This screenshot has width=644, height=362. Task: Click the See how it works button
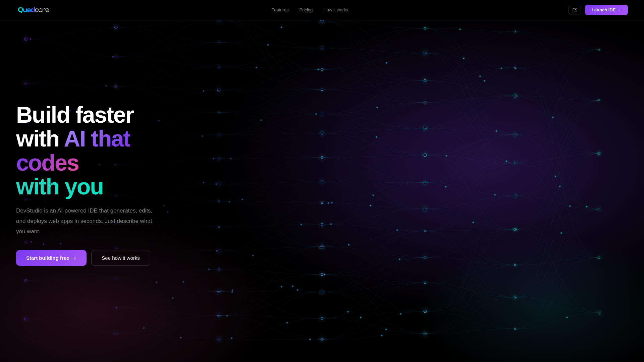(x=121, y=258)
